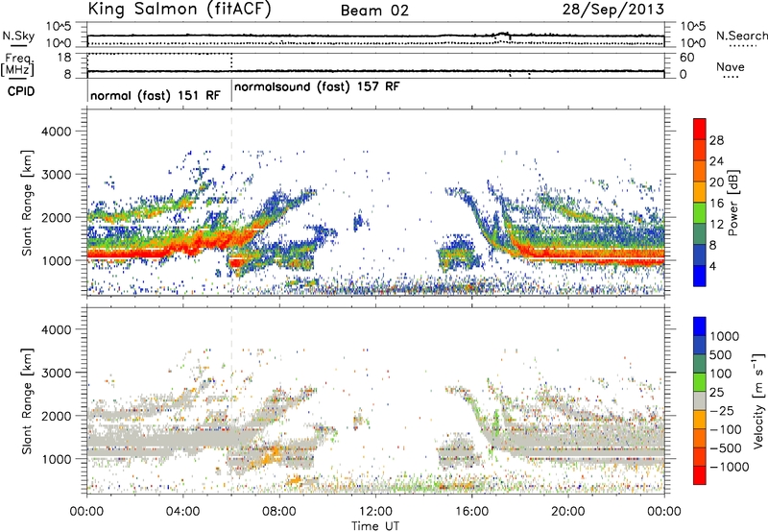Click the Freq. [MHz] axis label
Image resolution: width=768 pixels, height=532 pixels.
coord(17,65)
